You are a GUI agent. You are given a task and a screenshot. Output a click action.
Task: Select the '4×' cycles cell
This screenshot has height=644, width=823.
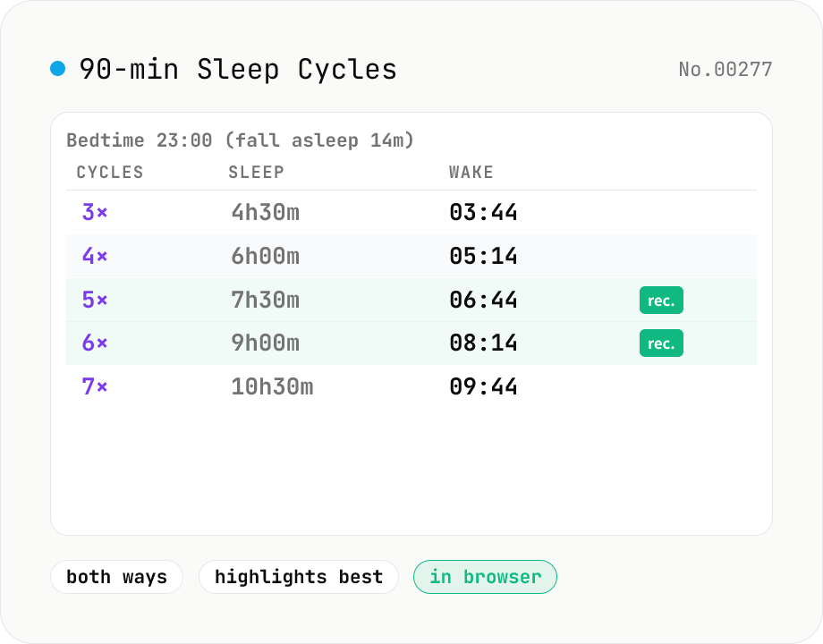coord(95,256)
